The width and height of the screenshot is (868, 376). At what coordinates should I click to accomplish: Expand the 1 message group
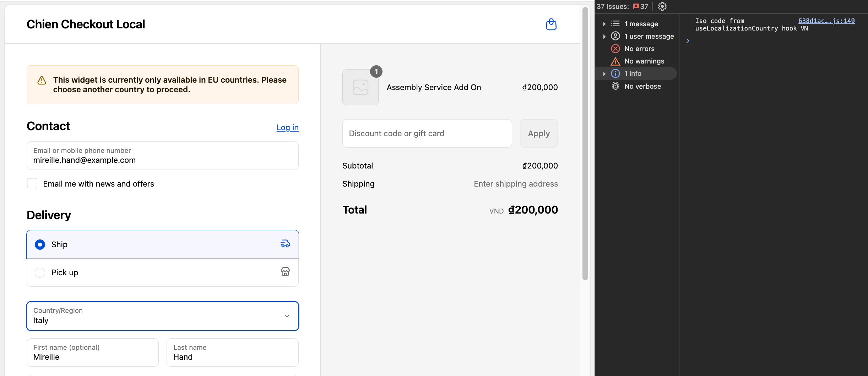click(604, 24)
